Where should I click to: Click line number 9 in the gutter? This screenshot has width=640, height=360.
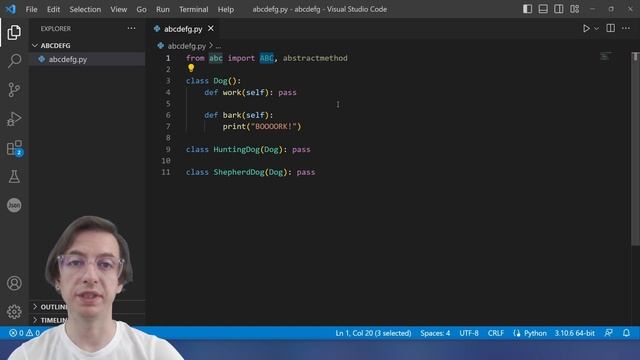168,149
